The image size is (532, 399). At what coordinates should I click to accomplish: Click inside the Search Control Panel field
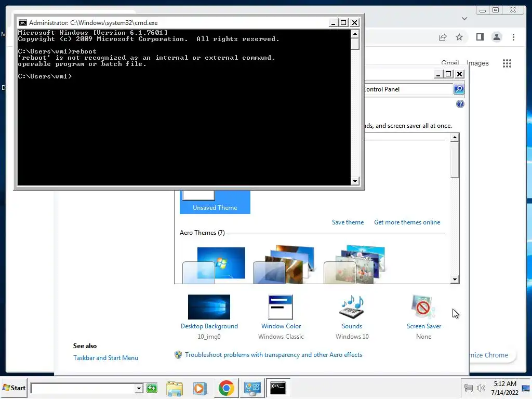click(409, 89)
